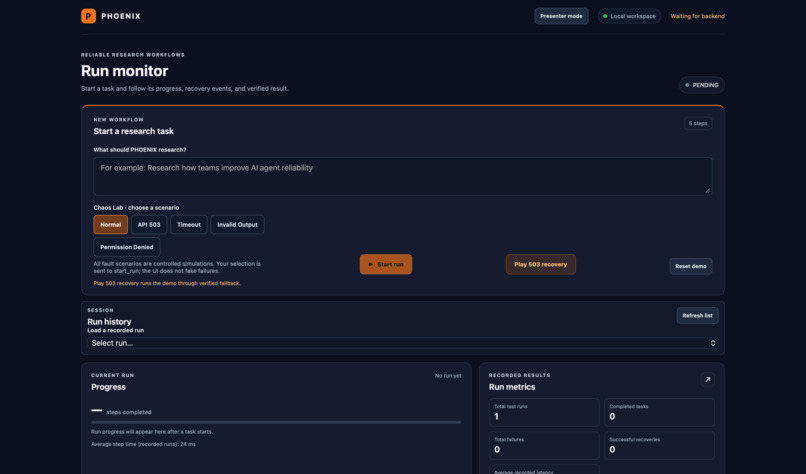Click the PENDING status badge
The height and width of the screenshot is (474, 806).
point(702,85)
